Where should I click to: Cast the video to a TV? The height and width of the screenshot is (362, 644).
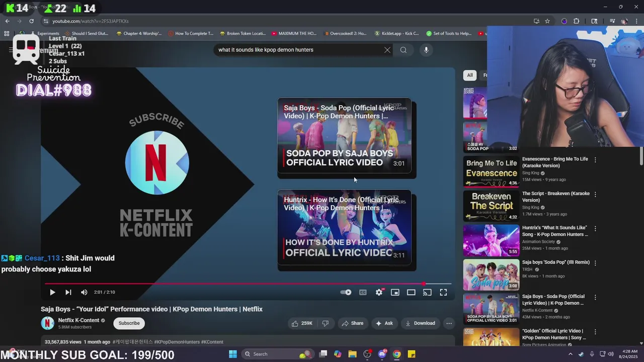click(x=427, y=292)
